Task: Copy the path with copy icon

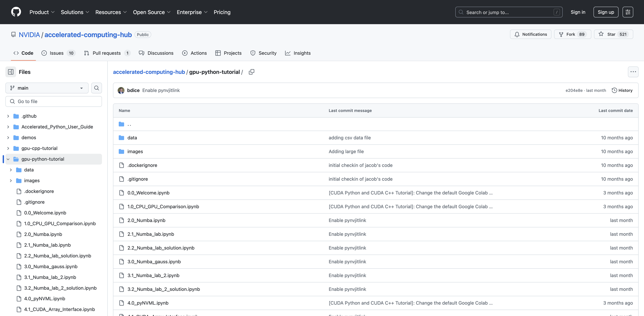Action: pyautogui.click(x=252, y=72)
